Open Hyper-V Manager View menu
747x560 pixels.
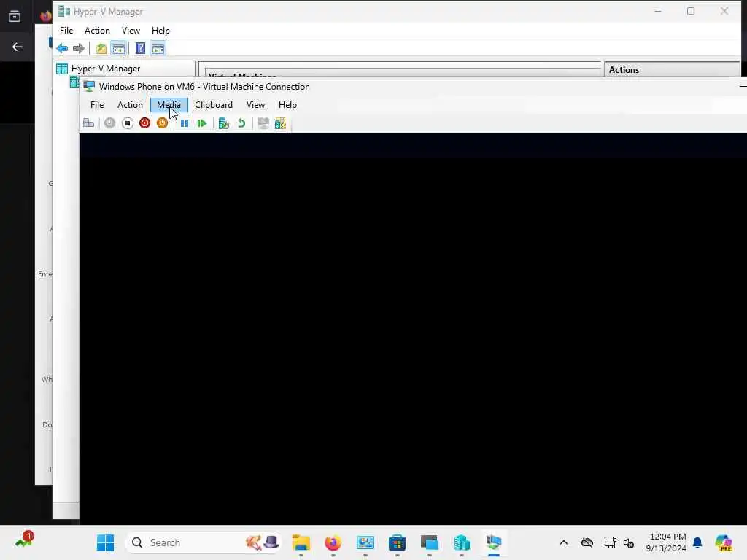pyautogui.click(x=131, y=31)
